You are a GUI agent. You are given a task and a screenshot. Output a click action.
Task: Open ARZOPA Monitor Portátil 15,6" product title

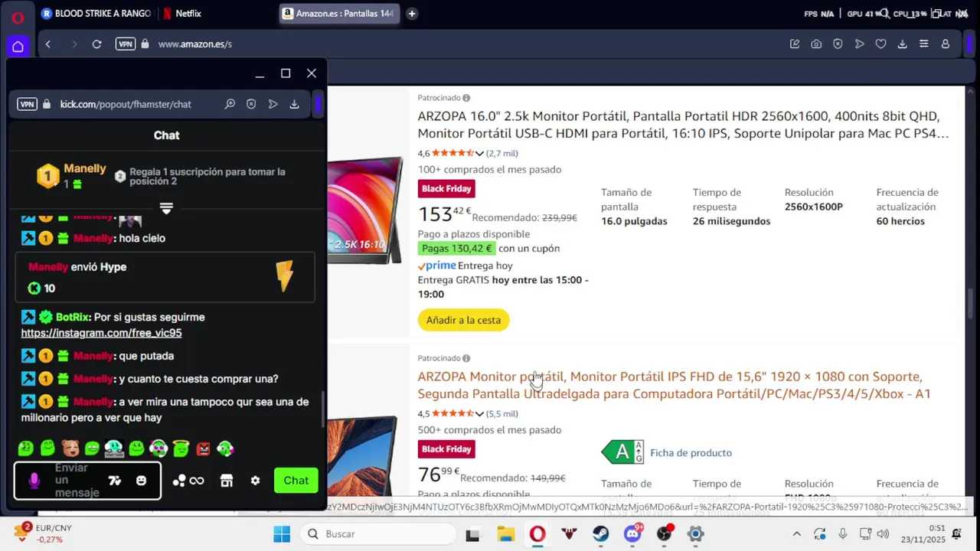(674, 385)
